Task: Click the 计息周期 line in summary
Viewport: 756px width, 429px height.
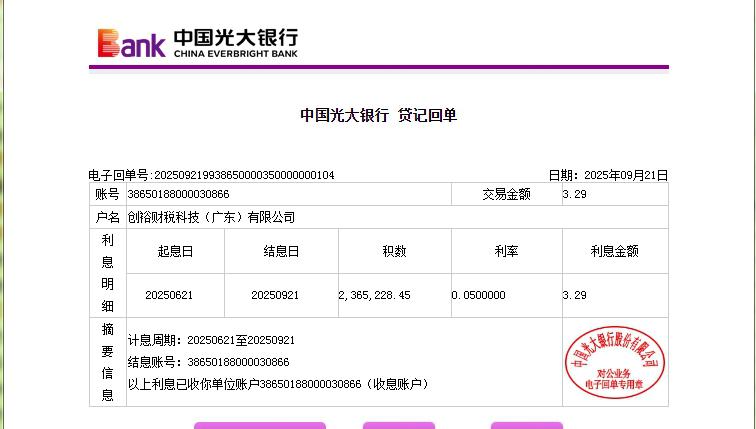Action: tap(211, 340)
